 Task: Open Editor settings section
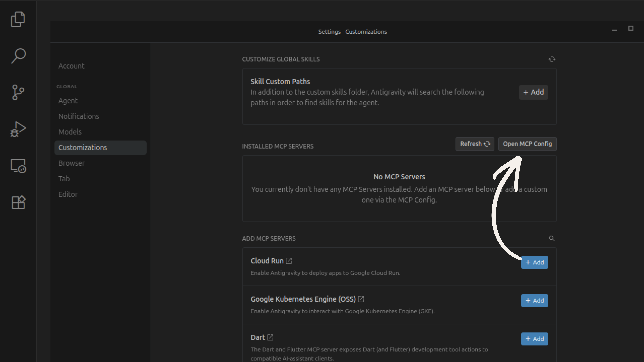[68, 194]
